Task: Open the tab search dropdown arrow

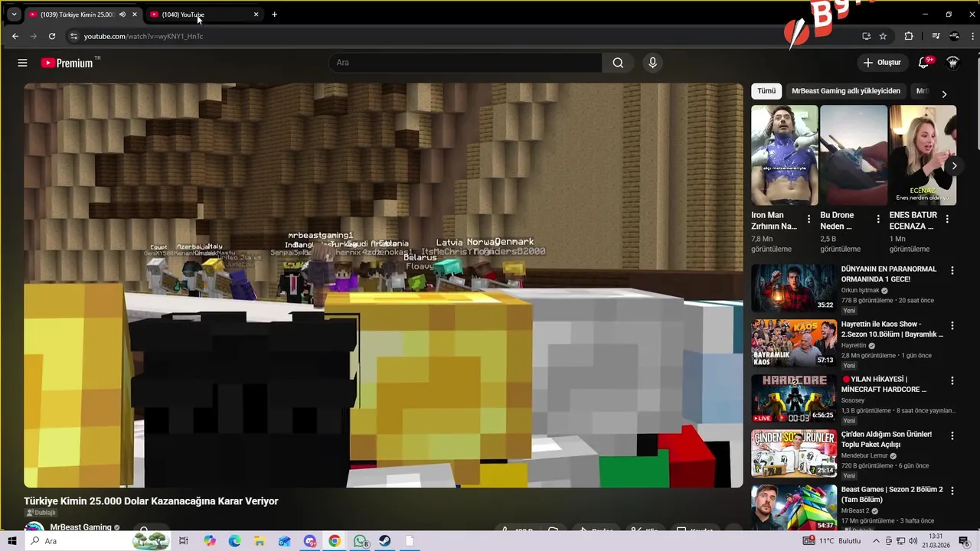Action: coord(14,14)
